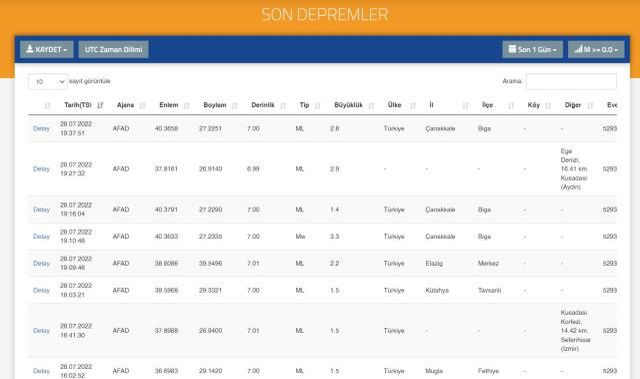Open the M >= 0.0 magnitude filter

[596, 49]
